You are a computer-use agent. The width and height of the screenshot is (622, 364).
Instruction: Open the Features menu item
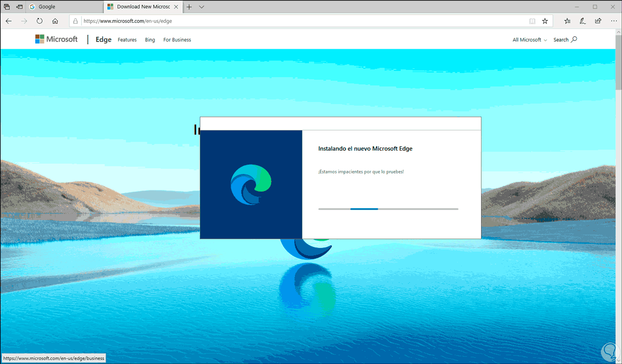tap(127, 40)
